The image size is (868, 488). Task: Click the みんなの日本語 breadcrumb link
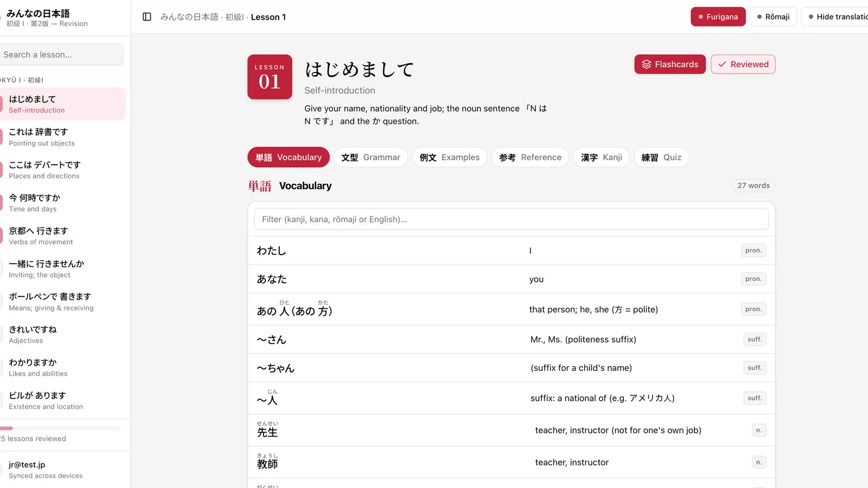[189, 17]
